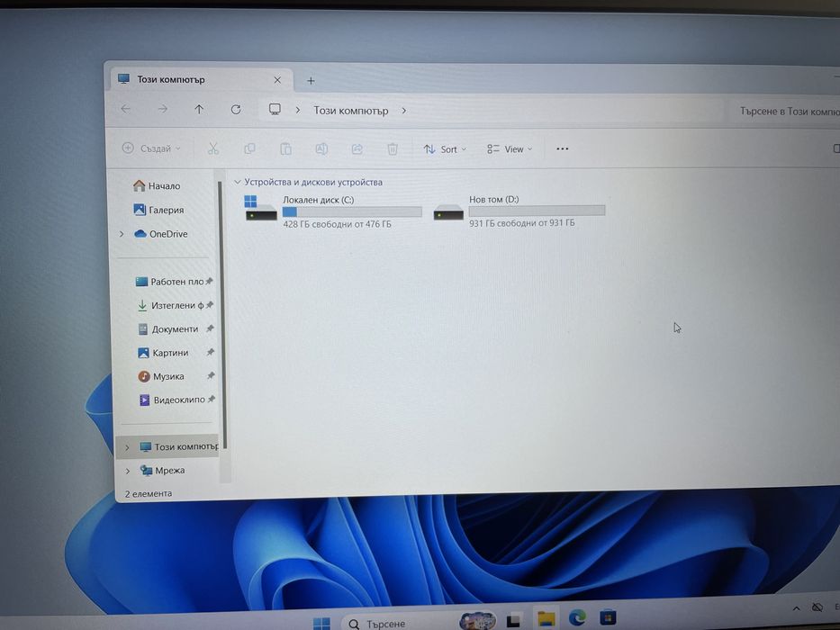The width and height of the screenshot is (840, 630).
Task: Open the View dropdown menu
Action: 510,149
